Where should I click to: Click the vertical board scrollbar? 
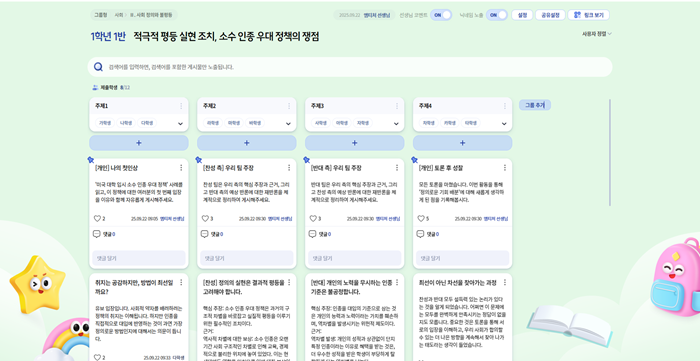(610, 152)
